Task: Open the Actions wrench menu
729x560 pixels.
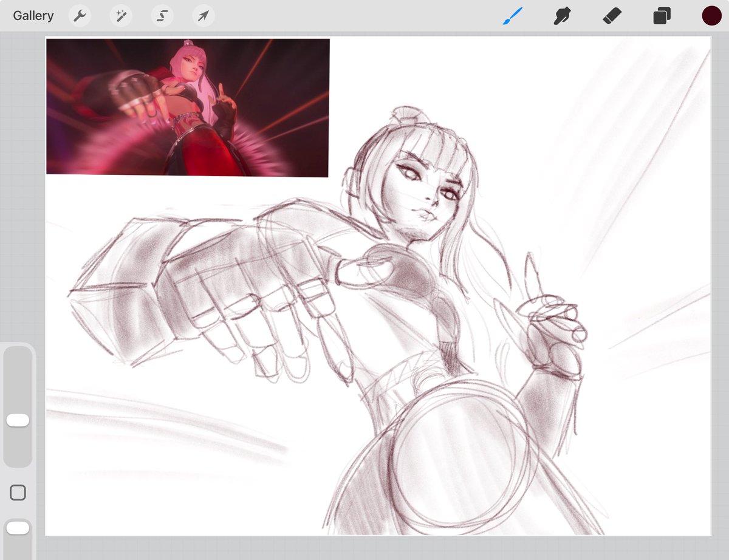Action: [80, 16]
